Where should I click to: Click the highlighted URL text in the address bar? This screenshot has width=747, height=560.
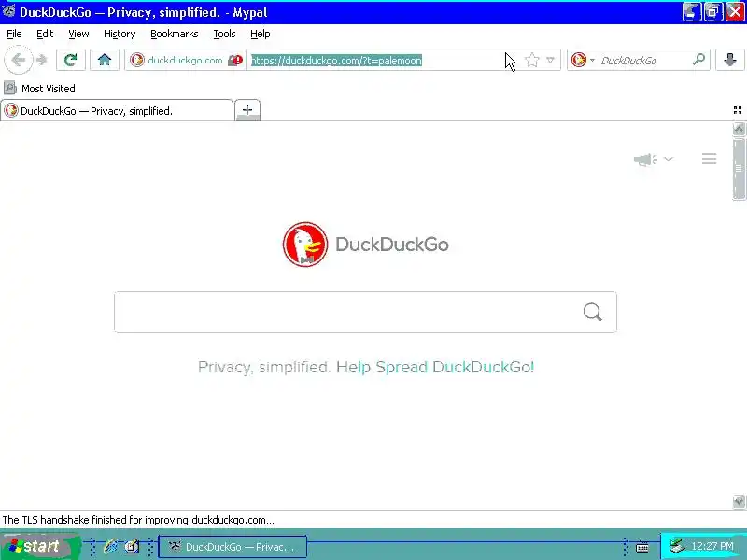pyautogui.click(x=336, y=61)
